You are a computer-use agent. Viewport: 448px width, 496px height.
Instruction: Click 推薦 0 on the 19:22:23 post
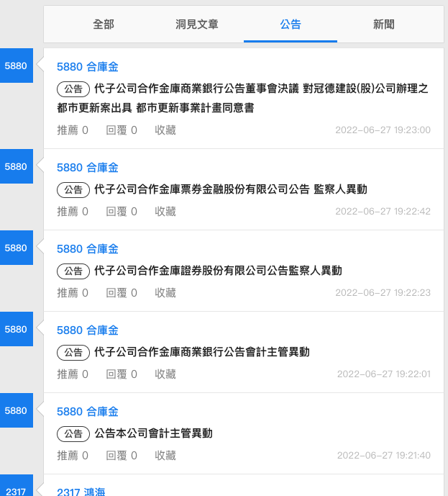(x=73, y=292)
